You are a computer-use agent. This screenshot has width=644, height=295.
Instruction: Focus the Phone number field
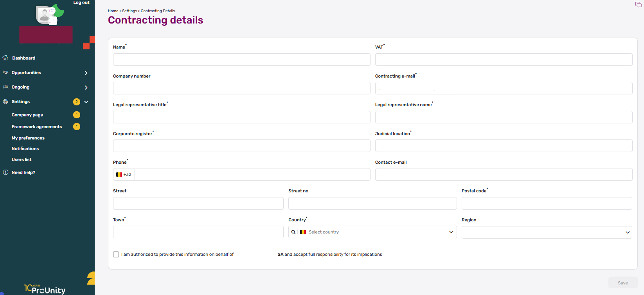[252, 174]
